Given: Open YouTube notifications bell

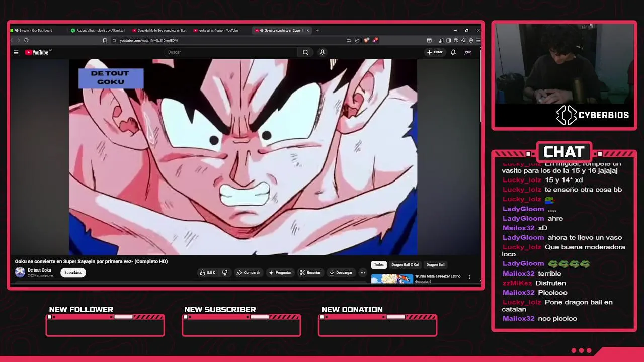Looking at the screenshot, I should coord(453,52).
